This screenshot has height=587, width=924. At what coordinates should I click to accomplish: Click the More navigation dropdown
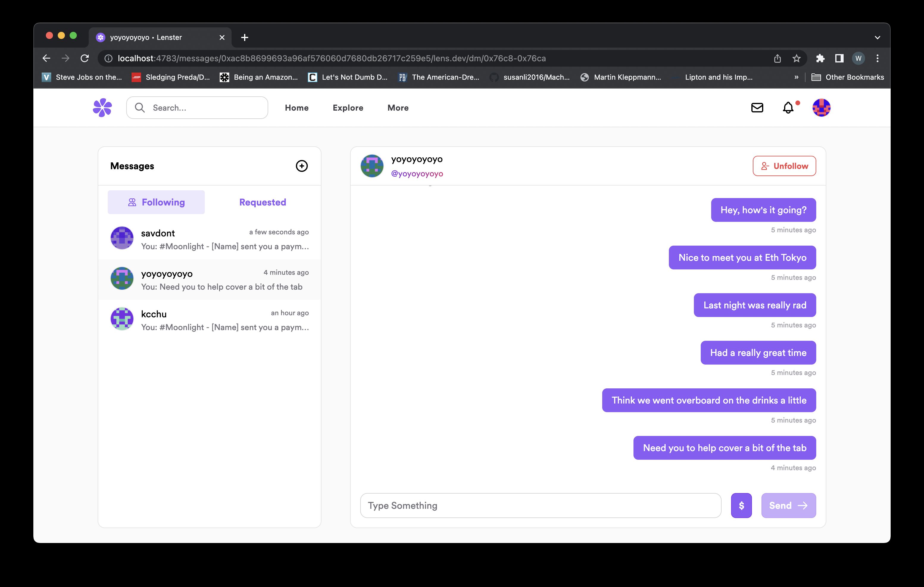tap(397, 108)
